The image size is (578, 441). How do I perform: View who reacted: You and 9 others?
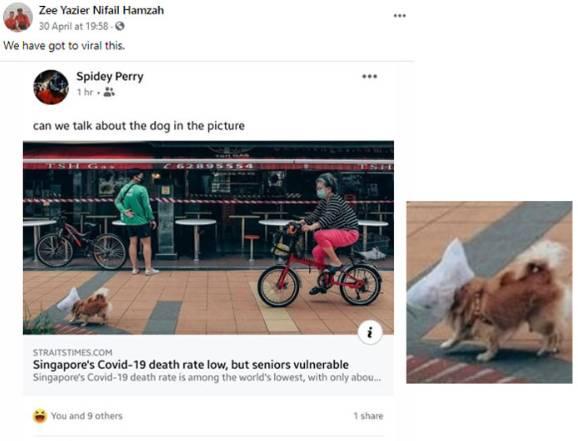click(x=87, y=416)
